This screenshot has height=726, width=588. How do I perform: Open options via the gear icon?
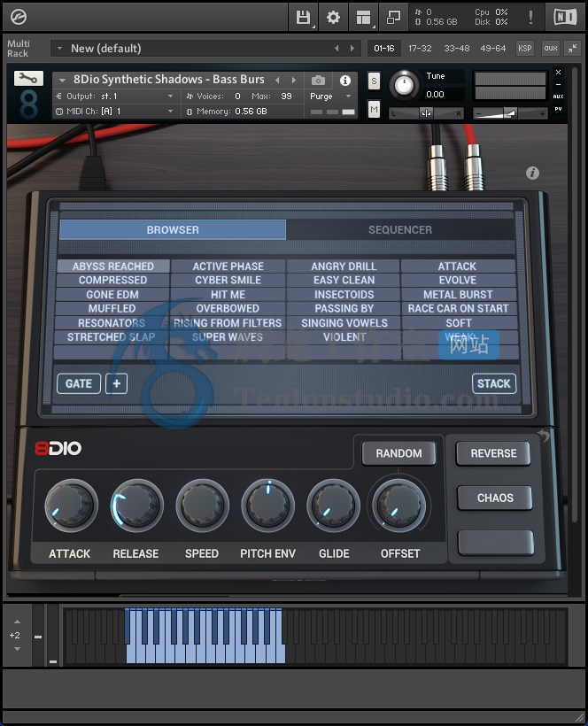pyautogui.click(x=333, y=18)
